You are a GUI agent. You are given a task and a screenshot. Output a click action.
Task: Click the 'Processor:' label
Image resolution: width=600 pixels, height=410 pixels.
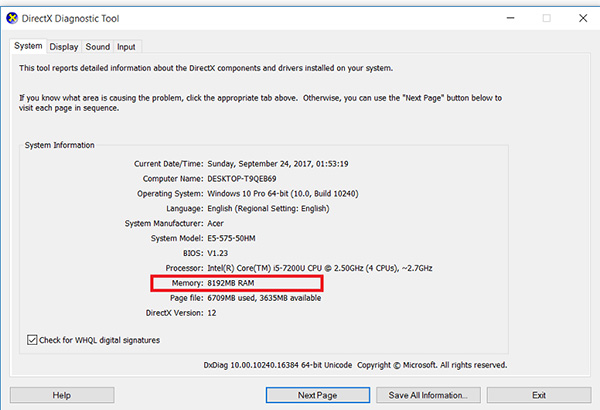(184, 268)
